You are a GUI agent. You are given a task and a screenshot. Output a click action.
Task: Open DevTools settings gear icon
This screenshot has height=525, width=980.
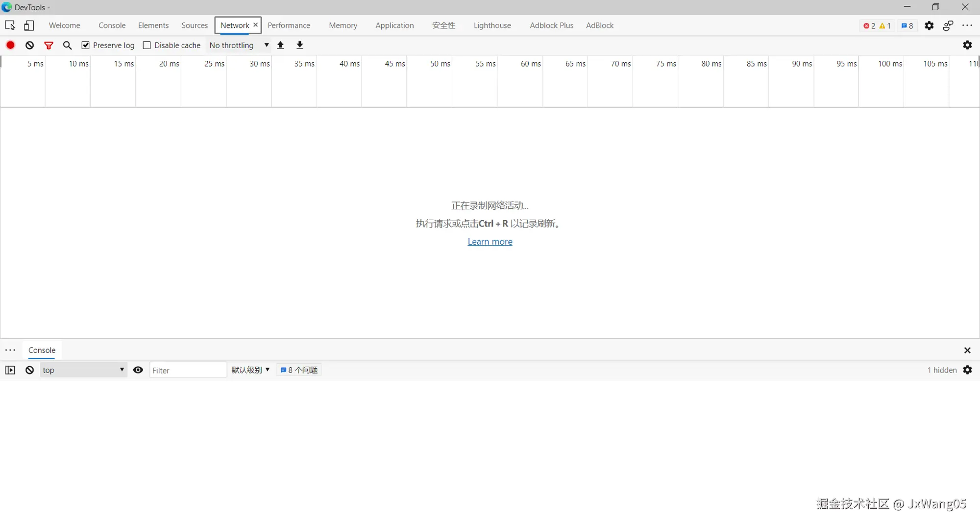[929, 25]
